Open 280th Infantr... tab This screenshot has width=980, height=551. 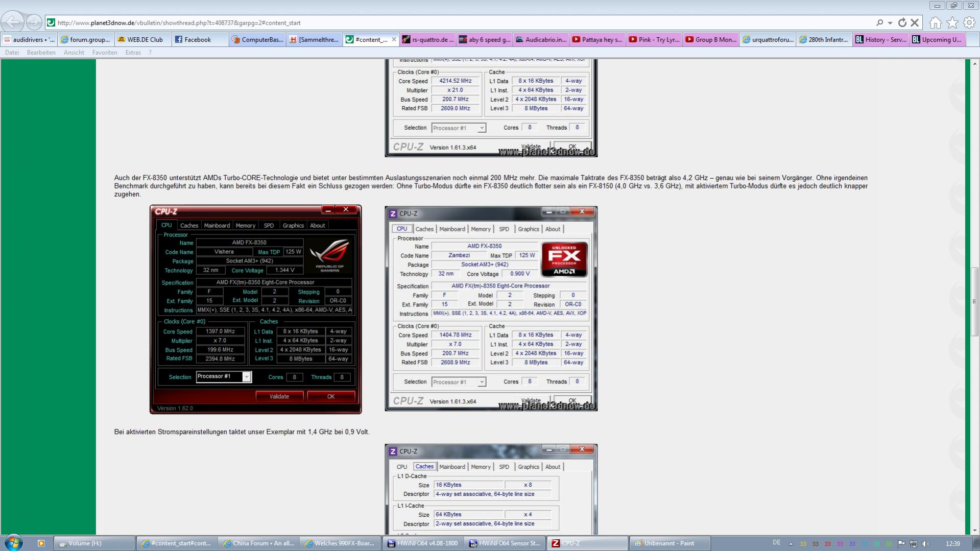pos(825,39)
